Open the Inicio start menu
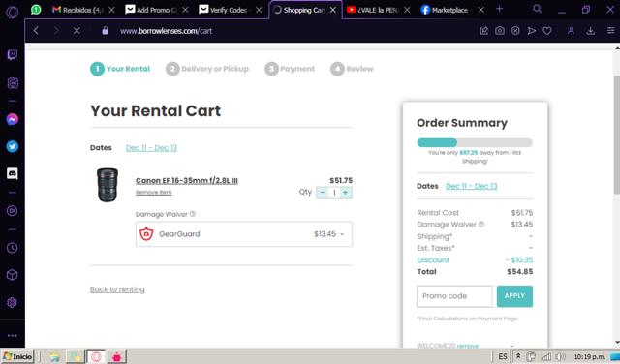Image resolution: width=620 pixels, height=364 pixels. (x=17, y=356)
